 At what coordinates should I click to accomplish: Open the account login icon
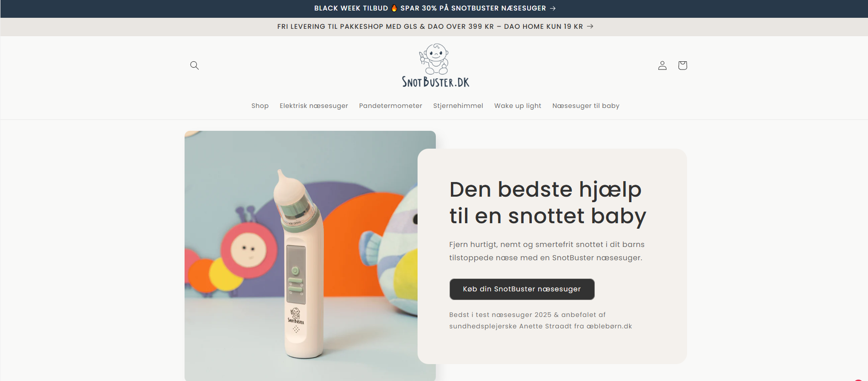tap(662, 65)
